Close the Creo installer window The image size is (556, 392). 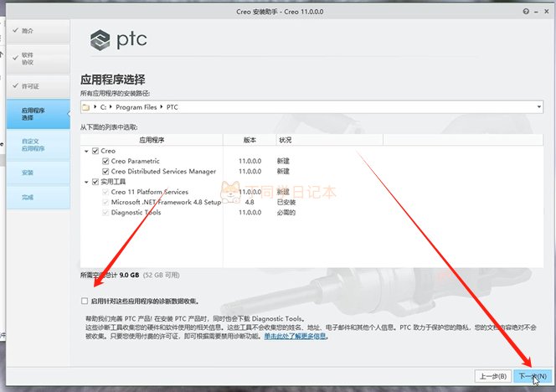tap(547, 12)
